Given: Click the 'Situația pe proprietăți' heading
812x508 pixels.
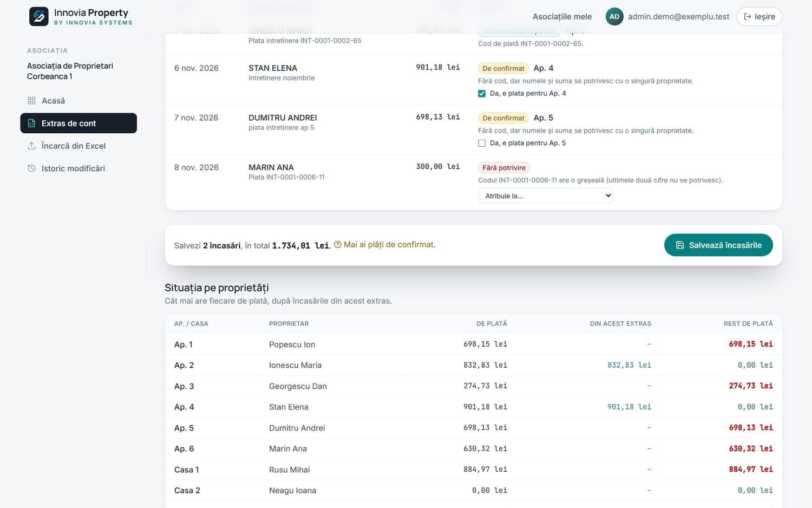Looking at the screenshot, I should 217,288.
